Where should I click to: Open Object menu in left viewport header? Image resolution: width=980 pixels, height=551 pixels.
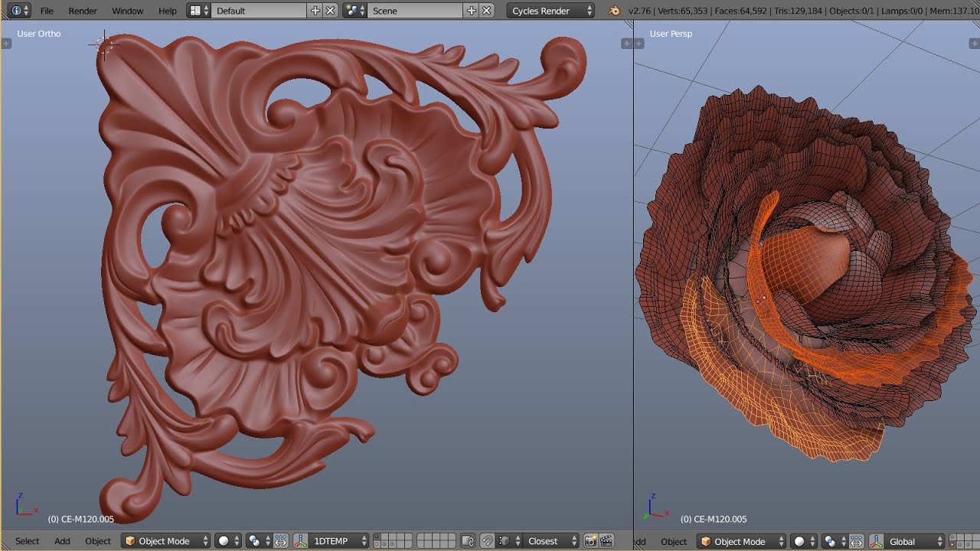98,541
